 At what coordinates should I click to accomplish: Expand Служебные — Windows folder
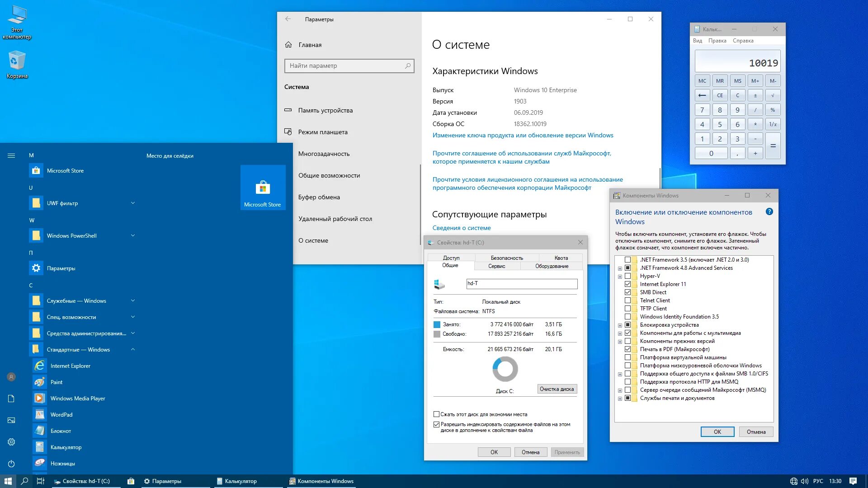coord(133,300)
